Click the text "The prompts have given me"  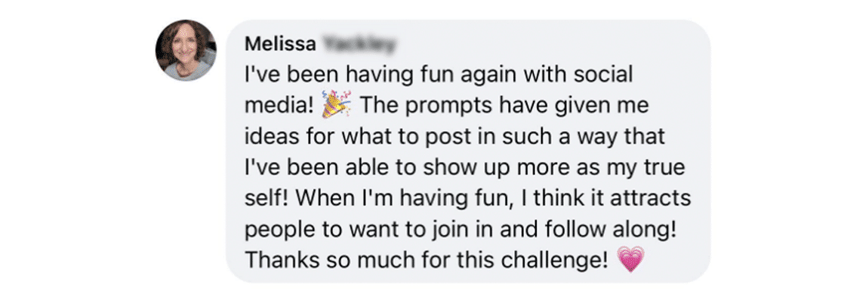pos(504,106)
